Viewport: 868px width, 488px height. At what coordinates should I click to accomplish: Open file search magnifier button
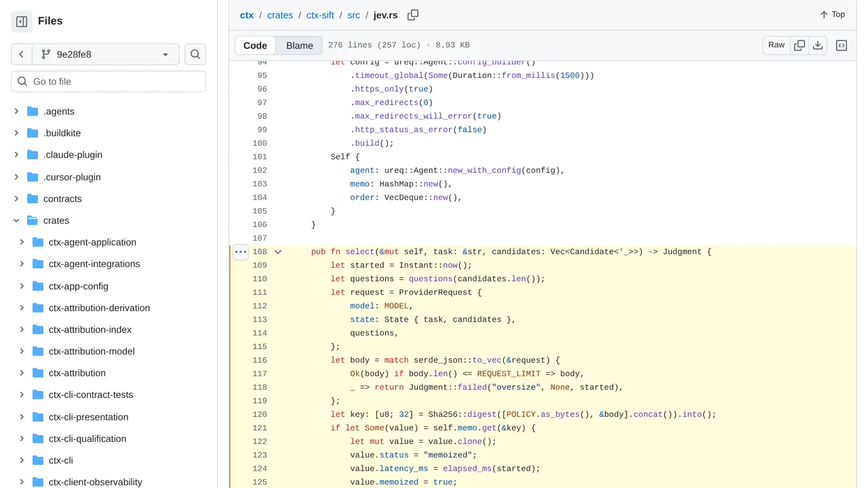pos(195,54)
